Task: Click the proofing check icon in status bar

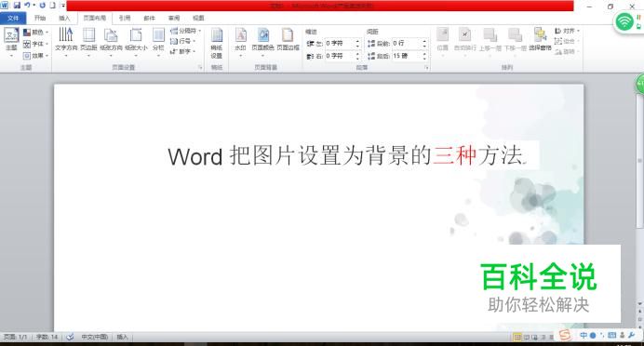Action: [x=70, y=337]
